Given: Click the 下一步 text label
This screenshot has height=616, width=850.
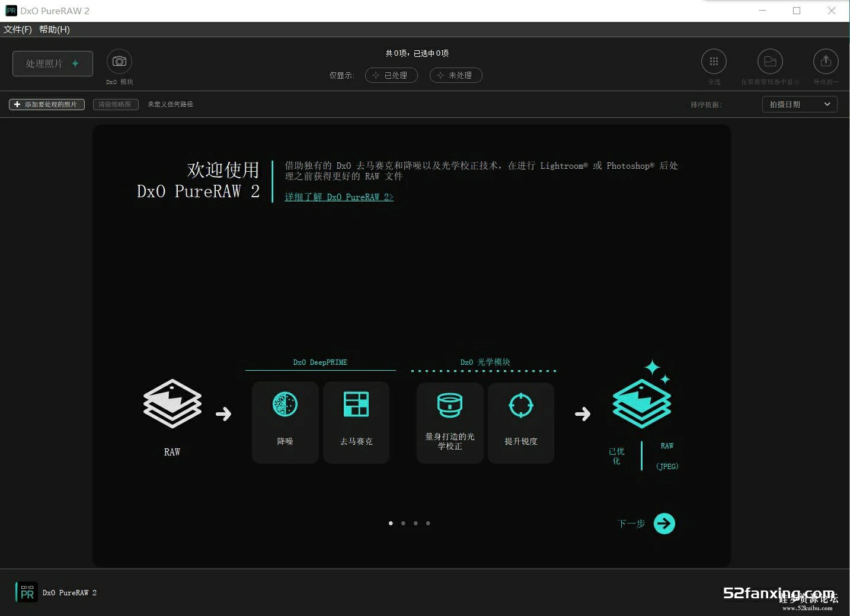Looking at the screenshot, I should click(631, 524).
